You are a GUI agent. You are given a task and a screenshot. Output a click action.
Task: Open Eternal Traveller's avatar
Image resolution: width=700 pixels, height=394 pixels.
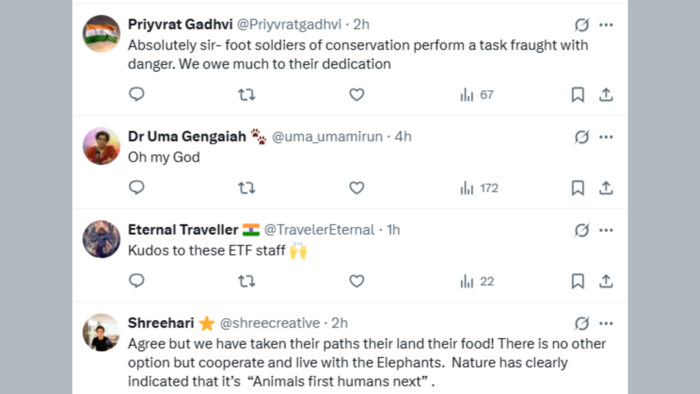pos(101,239)
